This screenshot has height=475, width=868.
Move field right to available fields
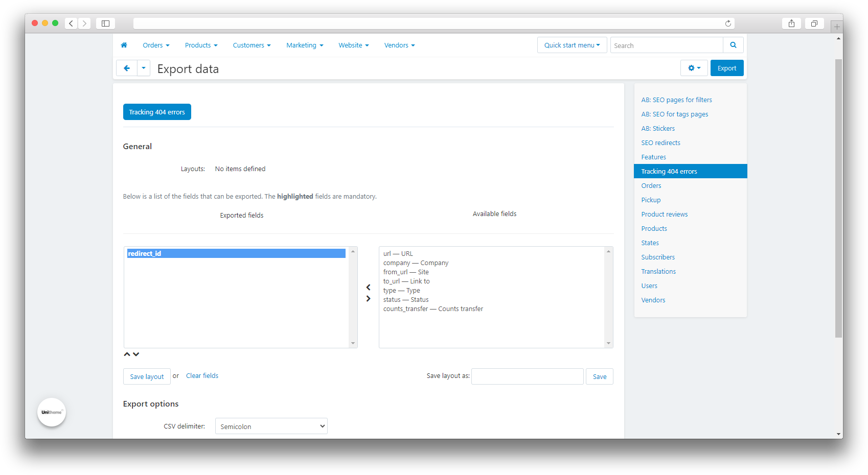coord(368,299)
